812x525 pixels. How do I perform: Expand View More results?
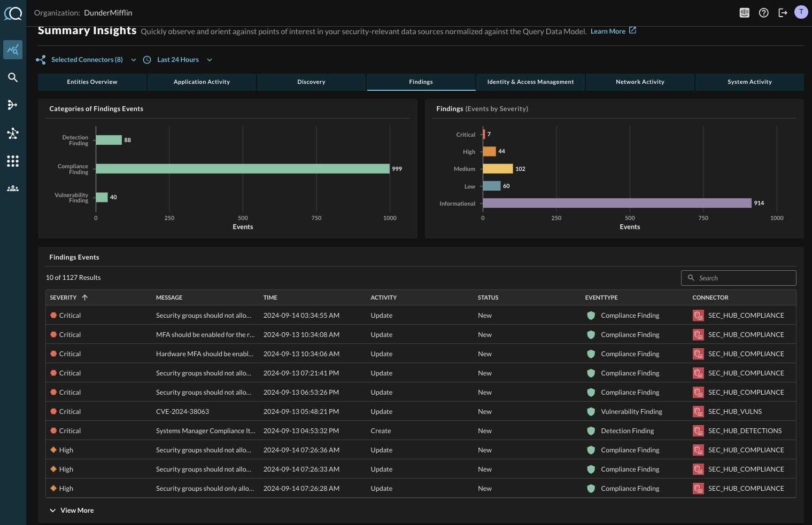(x=72, y=511)
